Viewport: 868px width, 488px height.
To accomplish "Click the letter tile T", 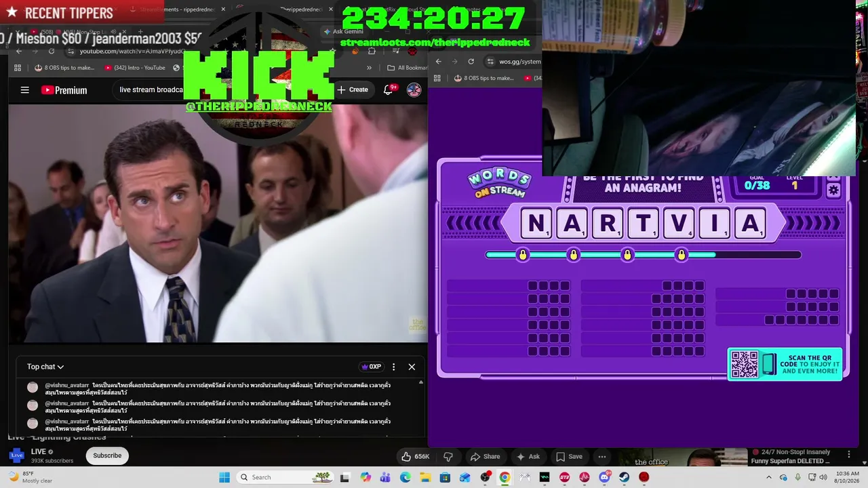I will click(x=644, y=223).
